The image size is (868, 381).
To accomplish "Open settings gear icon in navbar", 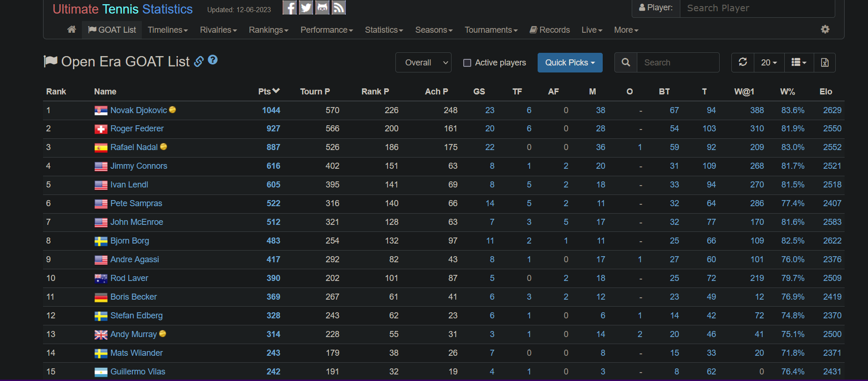I will click(x=825, y=29).
